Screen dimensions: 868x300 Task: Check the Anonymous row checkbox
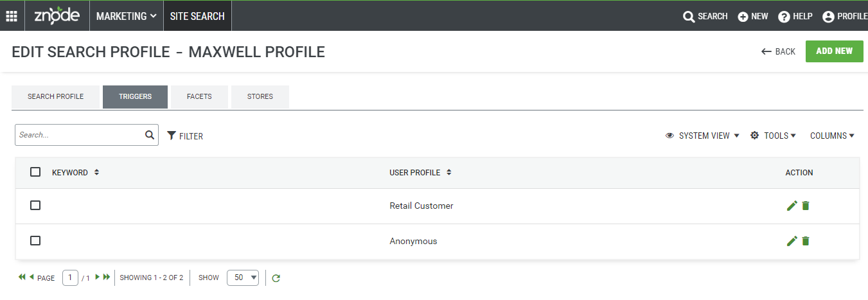click(x=35, y=240)
